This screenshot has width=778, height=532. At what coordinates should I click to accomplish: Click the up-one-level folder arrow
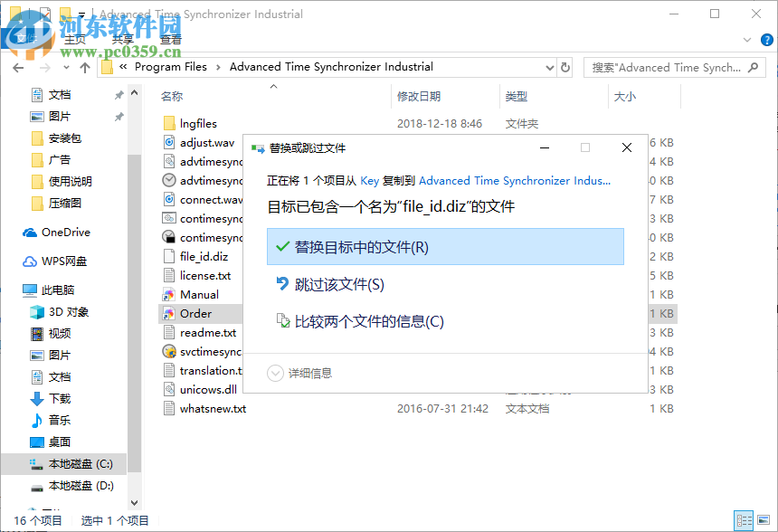pyautogui.click(x=85, y=67)
